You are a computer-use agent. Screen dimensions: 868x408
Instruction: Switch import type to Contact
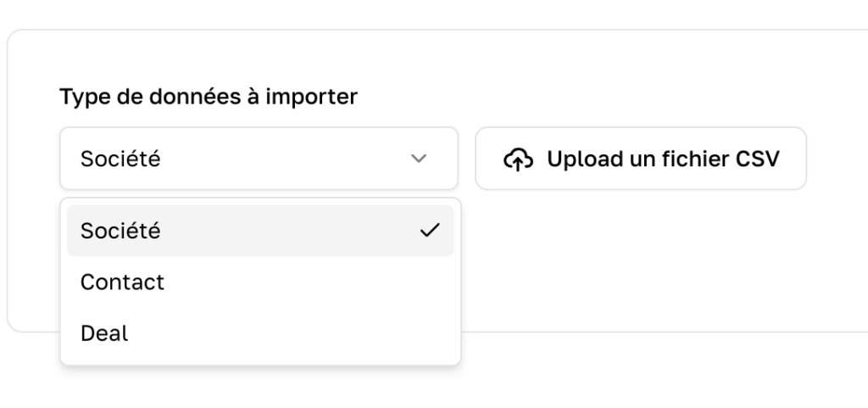tap(122, 282)
